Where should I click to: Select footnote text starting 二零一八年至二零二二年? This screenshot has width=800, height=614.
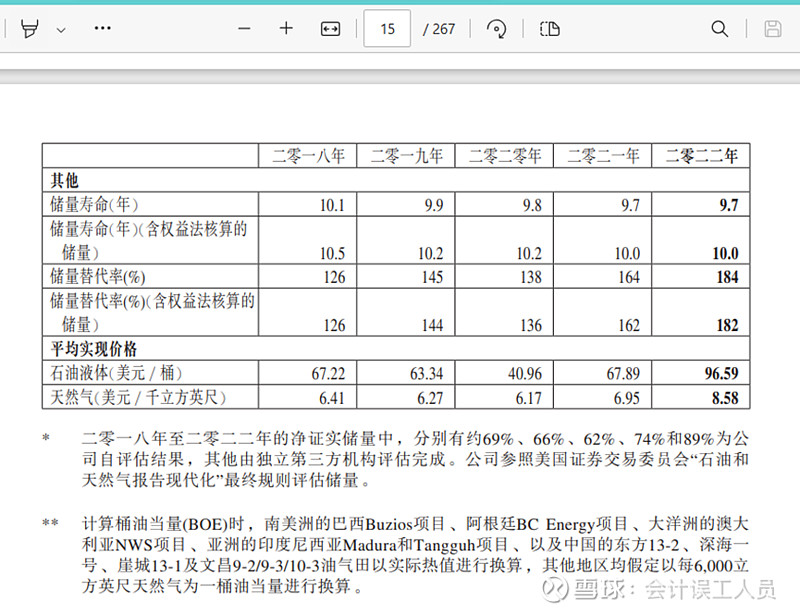click(x=415, y=459)
